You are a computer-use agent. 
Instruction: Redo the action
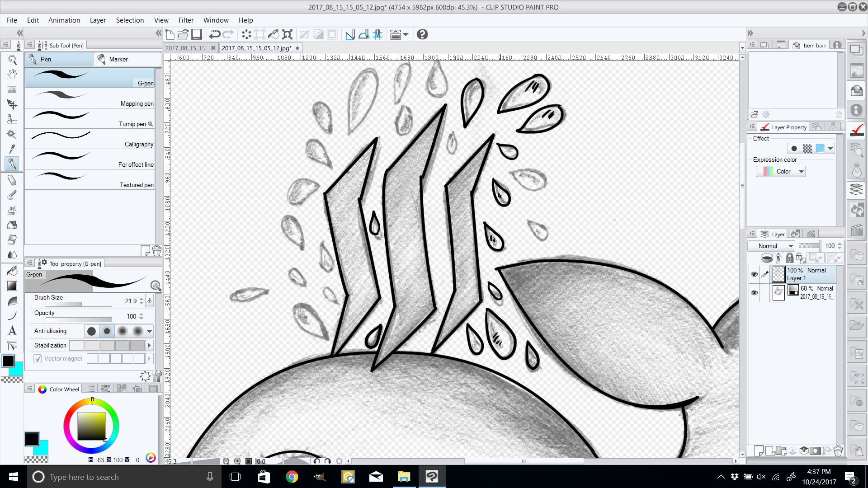[228, 34]
